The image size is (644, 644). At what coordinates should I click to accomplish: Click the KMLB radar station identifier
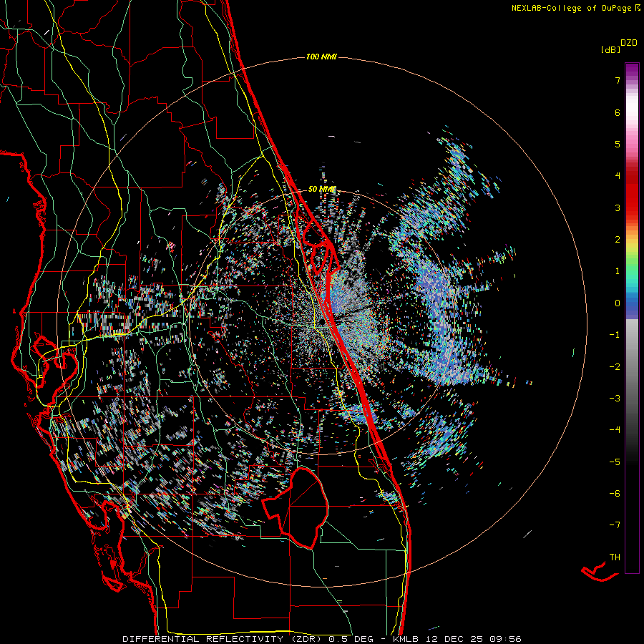click(406, 639)
